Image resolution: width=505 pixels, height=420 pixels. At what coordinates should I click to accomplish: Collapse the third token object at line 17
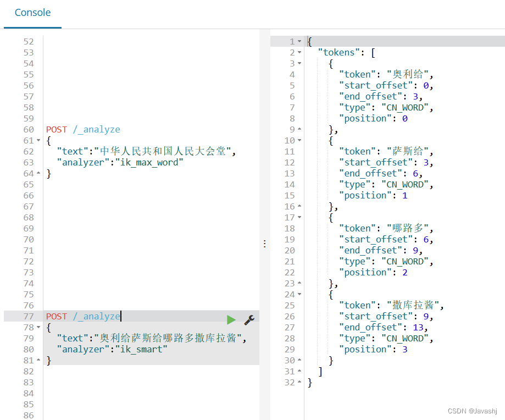[299, 217]
